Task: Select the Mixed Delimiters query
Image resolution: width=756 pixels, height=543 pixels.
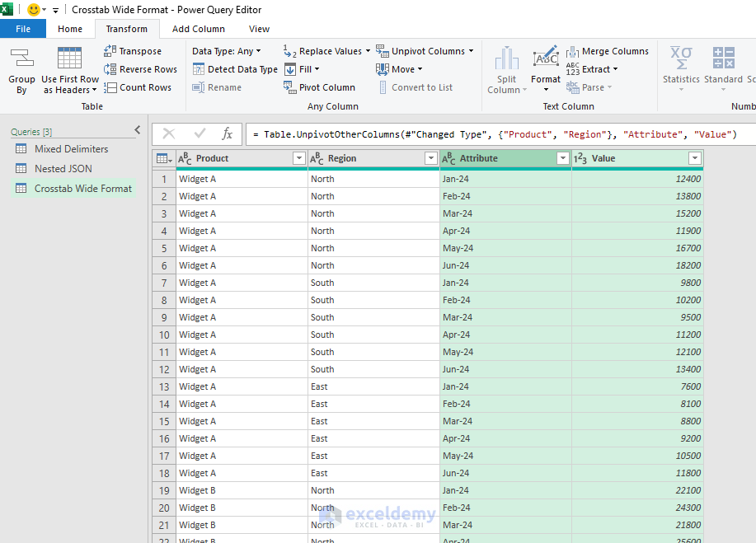Action: pos(72,149)
